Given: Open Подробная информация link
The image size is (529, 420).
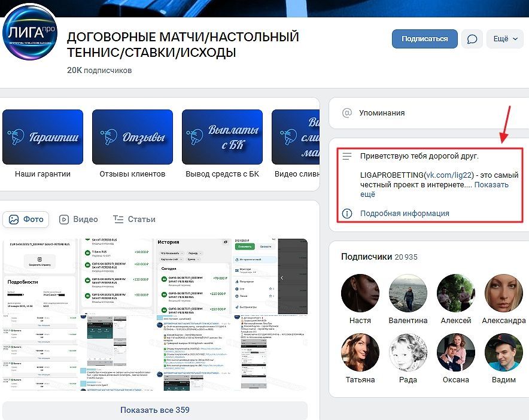Looking at the screenshot, I should (405, 213).
